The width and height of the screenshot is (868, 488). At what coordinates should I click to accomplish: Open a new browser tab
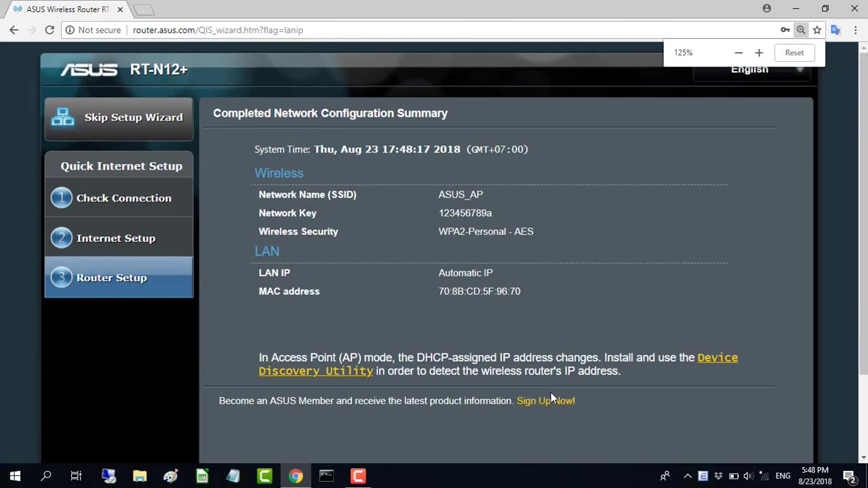[x=144, y=10]
